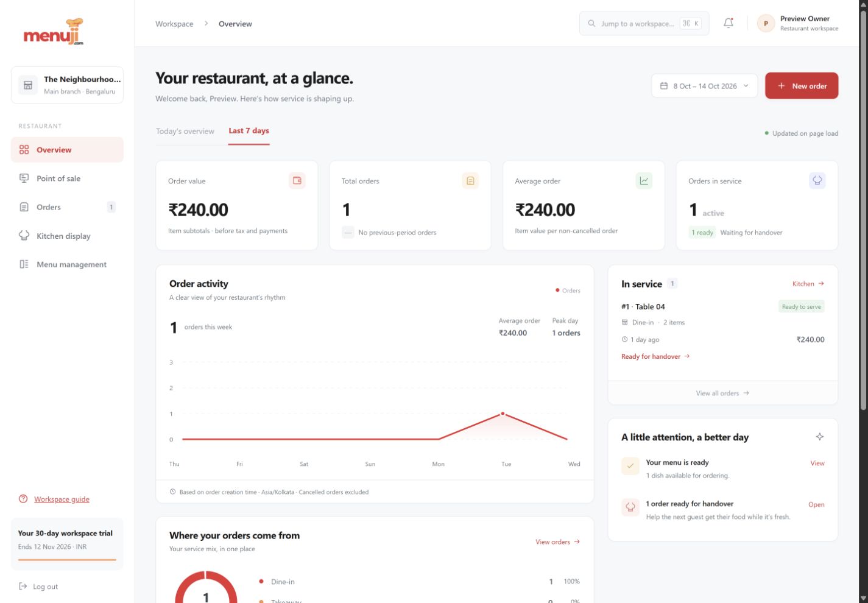Create a New order

coord(802,86)
